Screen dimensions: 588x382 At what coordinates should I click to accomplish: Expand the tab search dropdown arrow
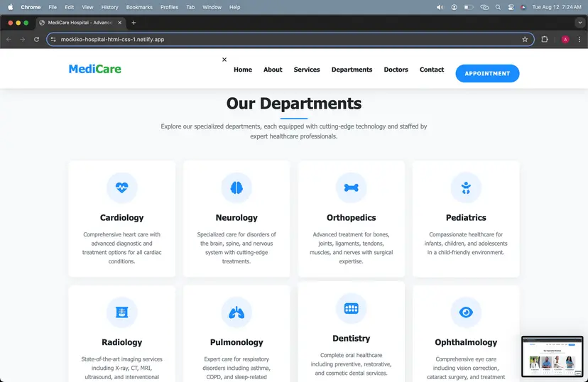[x=579, y=23]
